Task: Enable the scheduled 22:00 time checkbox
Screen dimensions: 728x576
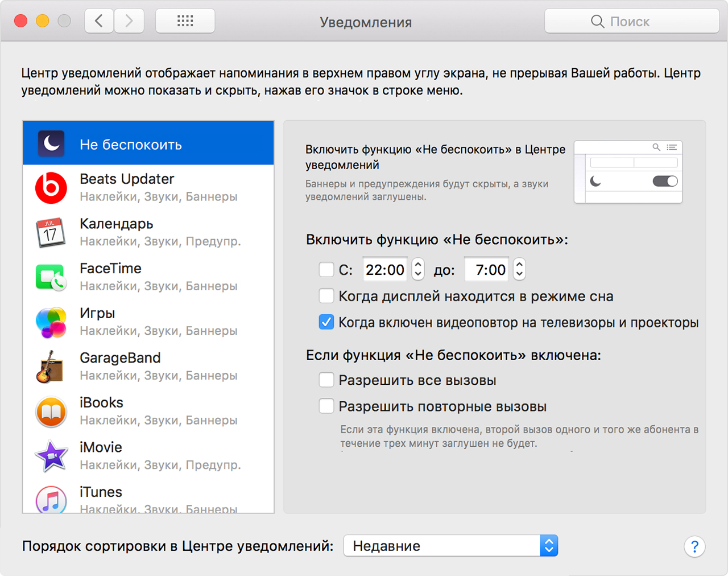Action: (x=326, y=269)
